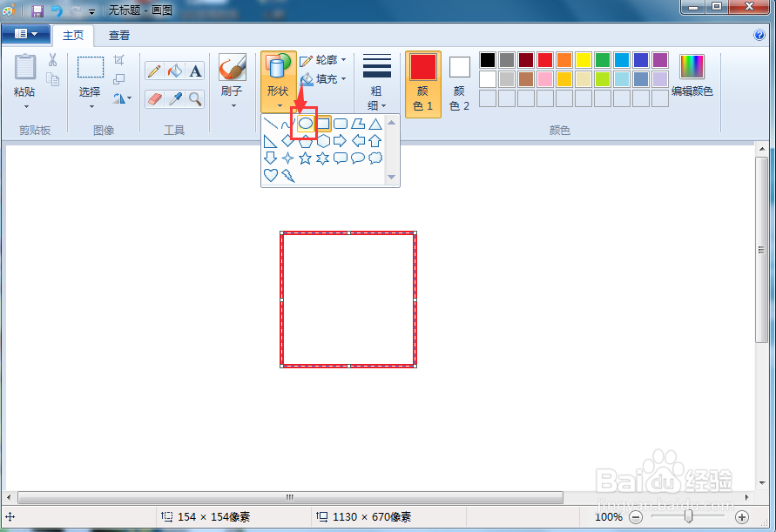Select the Pencil tool
The width and height of the screenshot is (776, 532).
[154, 71]
